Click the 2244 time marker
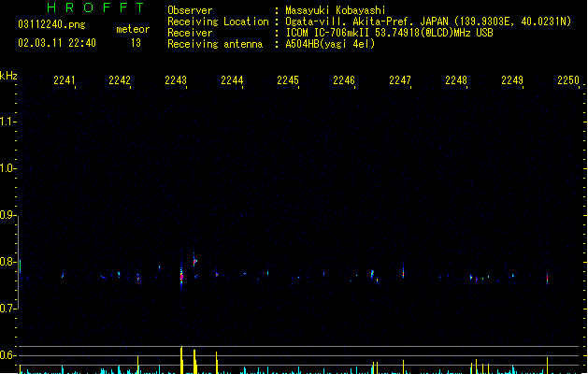The image size is (588, 374). click(x=232, y=80)
